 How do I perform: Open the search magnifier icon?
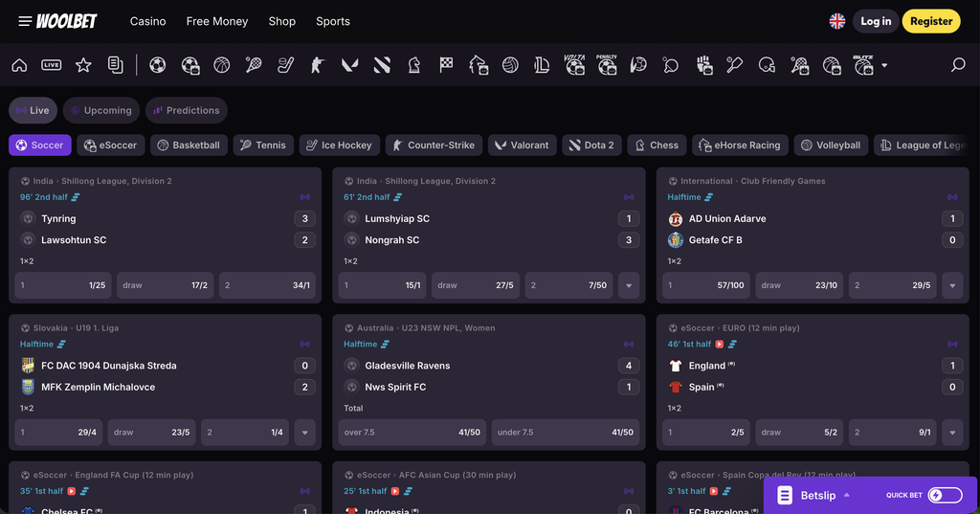pyautogui.click(x=958, y=64)
